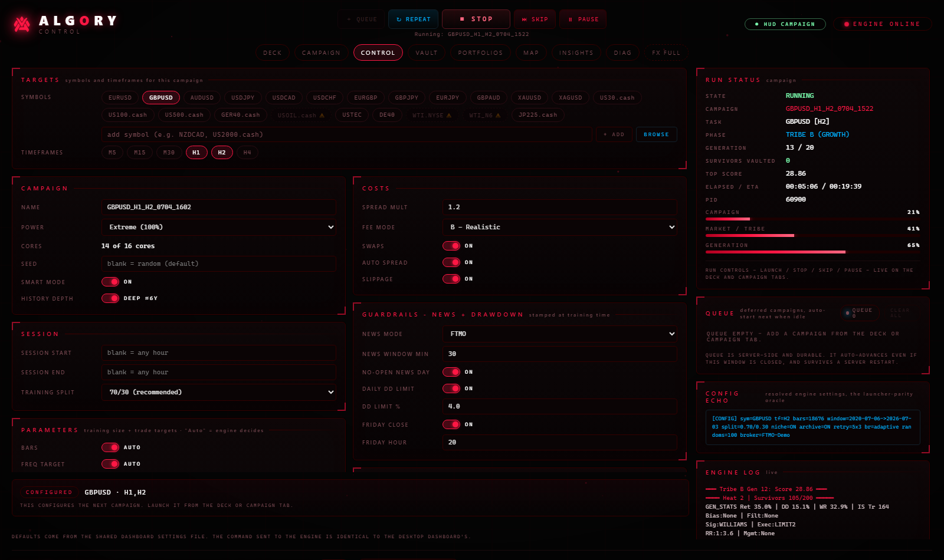Toggle the Swaps switch
The width and height of the screenshot is (944, 560).
(x=451, y=246)
